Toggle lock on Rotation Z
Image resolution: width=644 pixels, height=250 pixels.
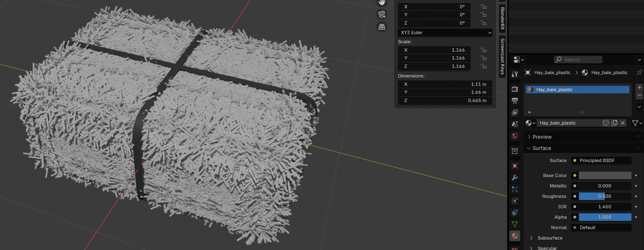point(484,23)
